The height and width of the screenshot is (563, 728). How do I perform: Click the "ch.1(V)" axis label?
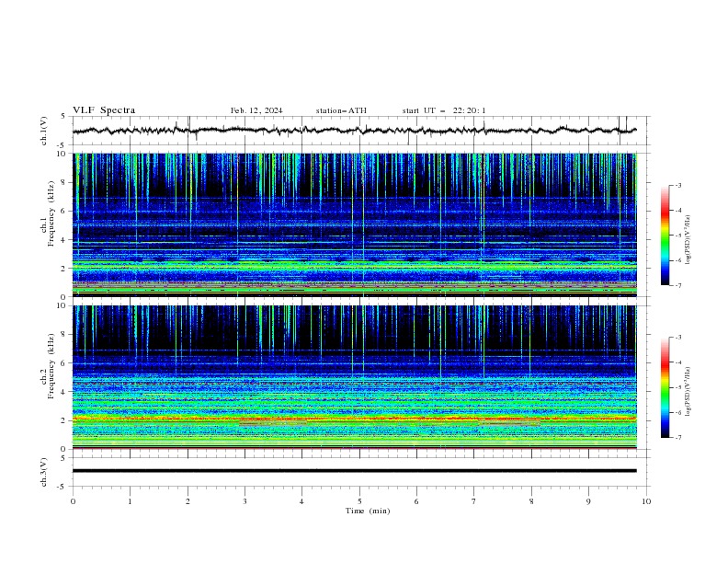(44, 131)
